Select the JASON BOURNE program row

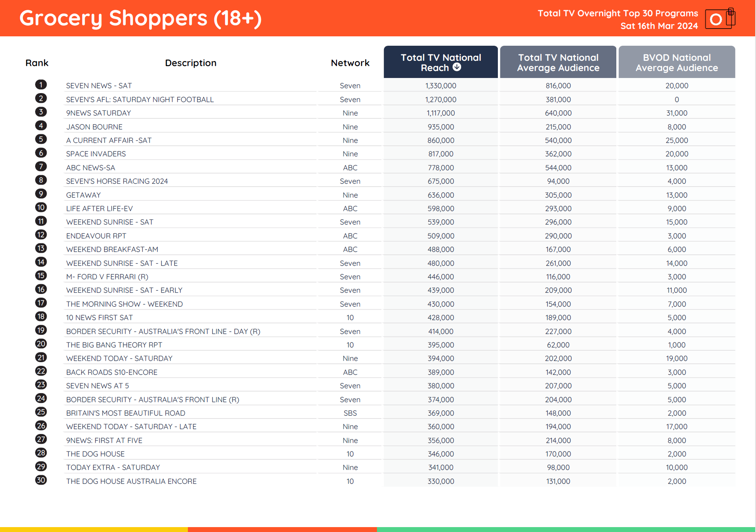click(94, 127)
